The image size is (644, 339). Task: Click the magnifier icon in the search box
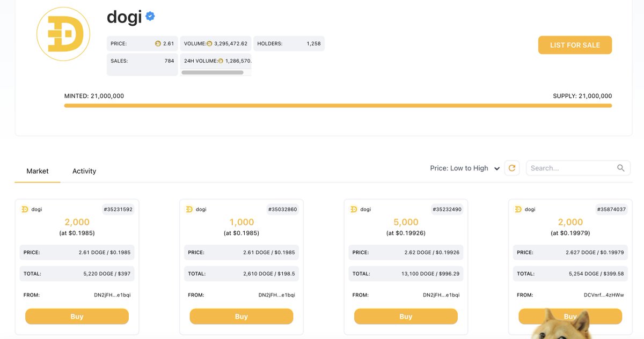pyautogui.click(x=621, y=168)
